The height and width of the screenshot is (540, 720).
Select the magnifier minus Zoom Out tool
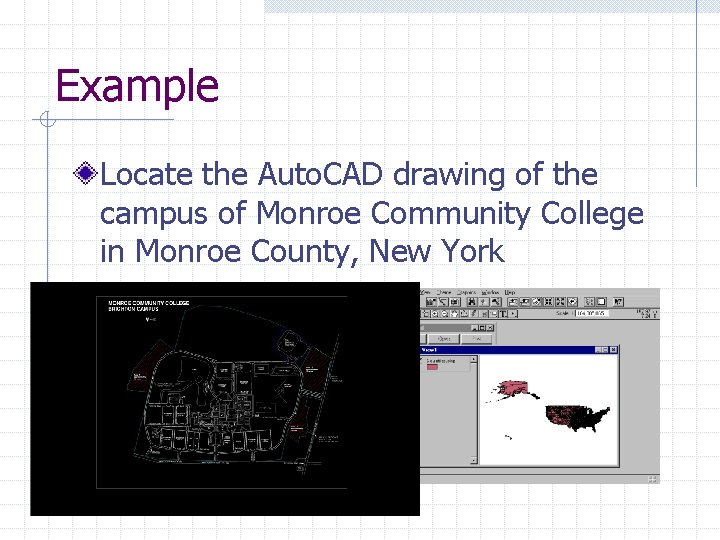click(x=444, y=314)
